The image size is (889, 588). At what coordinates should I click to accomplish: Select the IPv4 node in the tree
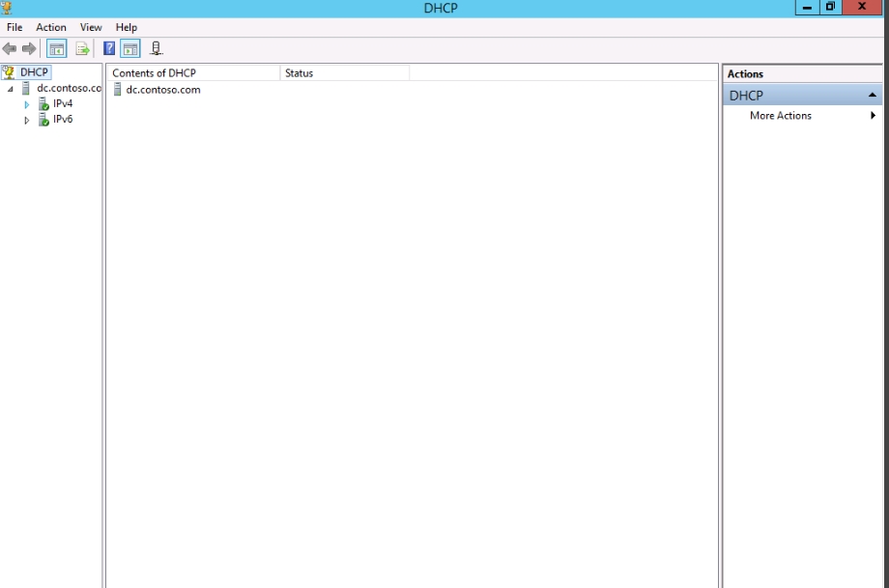coord(63,103)
